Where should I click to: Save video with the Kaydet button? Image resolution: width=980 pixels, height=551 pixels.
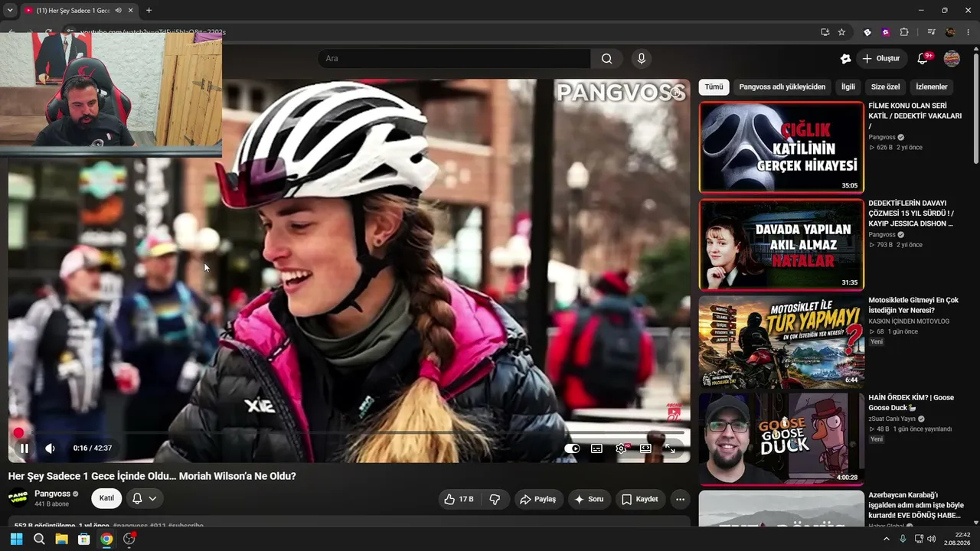tap(640, 499)
